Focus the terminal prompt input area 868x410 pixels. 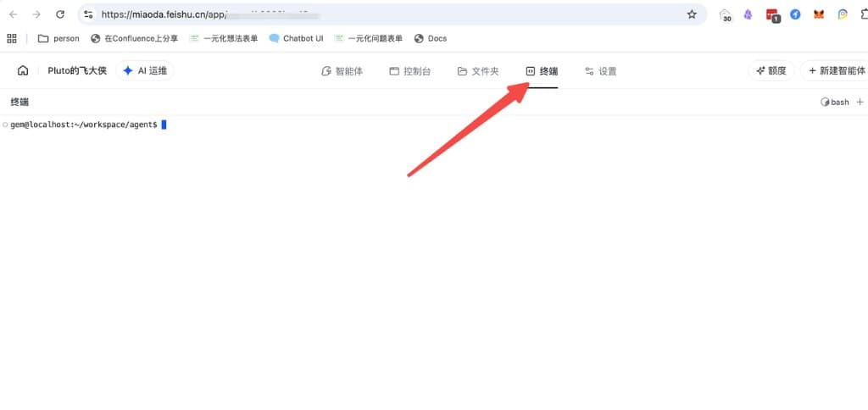pyautogui.click(x=164, y=125)
